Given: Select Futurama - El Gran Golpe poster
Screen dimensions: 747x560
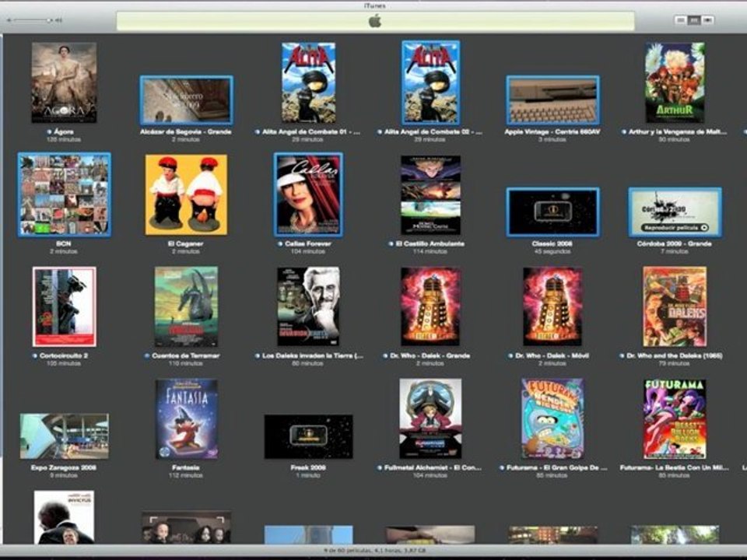Looking at the screenshot, I should click(552, 418).
